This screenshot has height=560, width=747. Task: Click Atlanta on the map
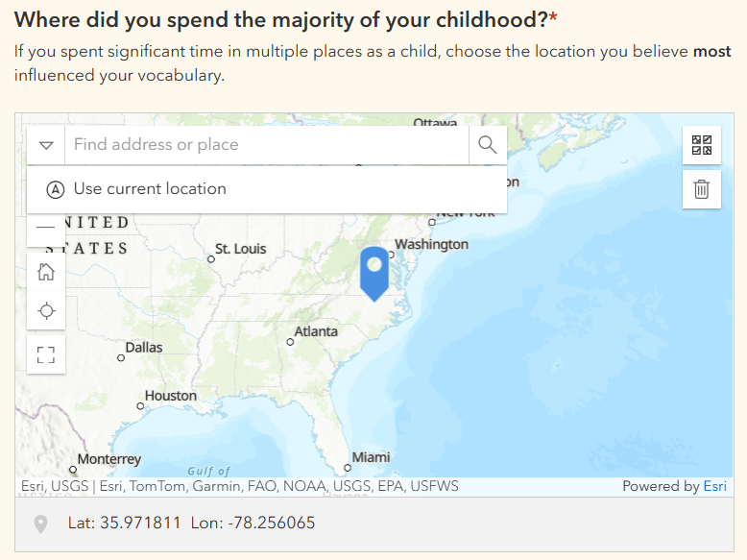316,331
